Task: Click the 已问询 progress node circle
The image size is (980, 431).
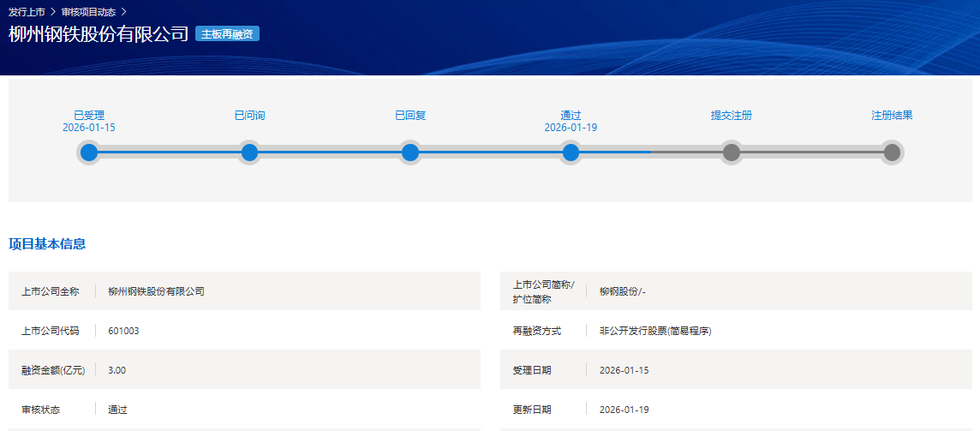Action: tap(249, 153)
